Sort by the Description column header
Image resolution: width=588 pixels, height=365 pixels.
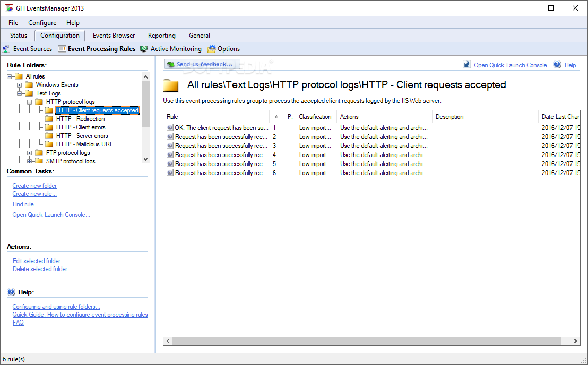(x=485, y=117)
